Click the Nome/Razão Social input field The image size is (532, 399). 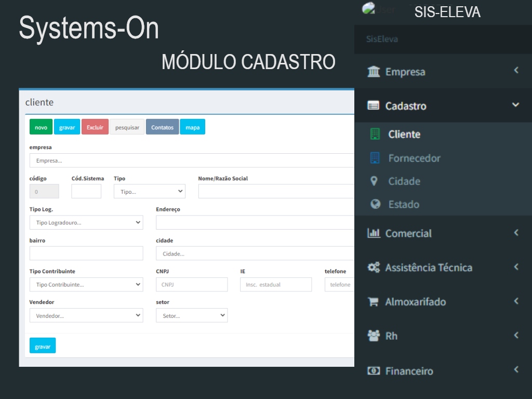[x=276, y=191]
